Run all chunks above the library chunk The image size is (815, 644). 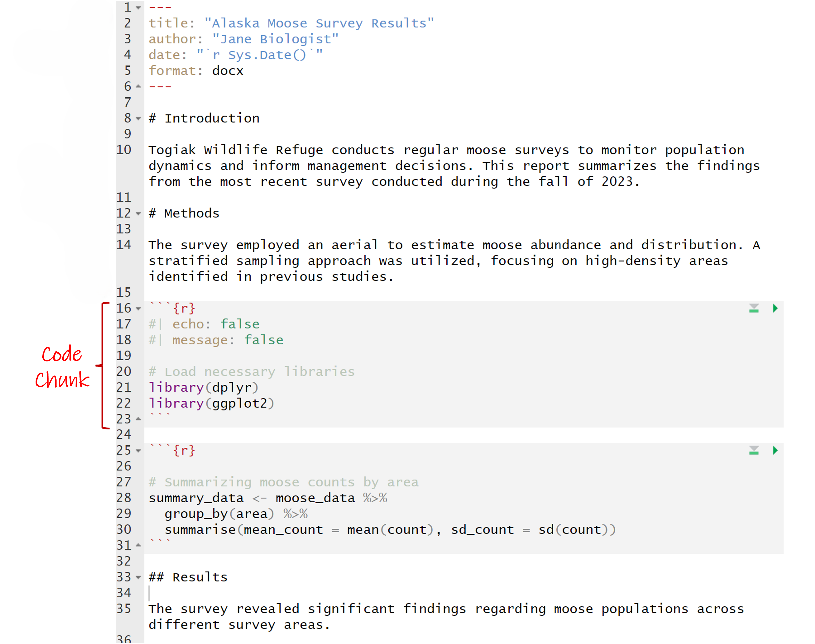[x=753, y=309]
